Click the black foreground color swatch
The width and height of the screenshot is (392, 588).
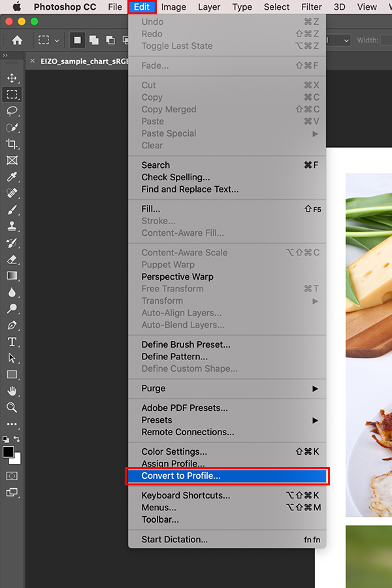8,451
